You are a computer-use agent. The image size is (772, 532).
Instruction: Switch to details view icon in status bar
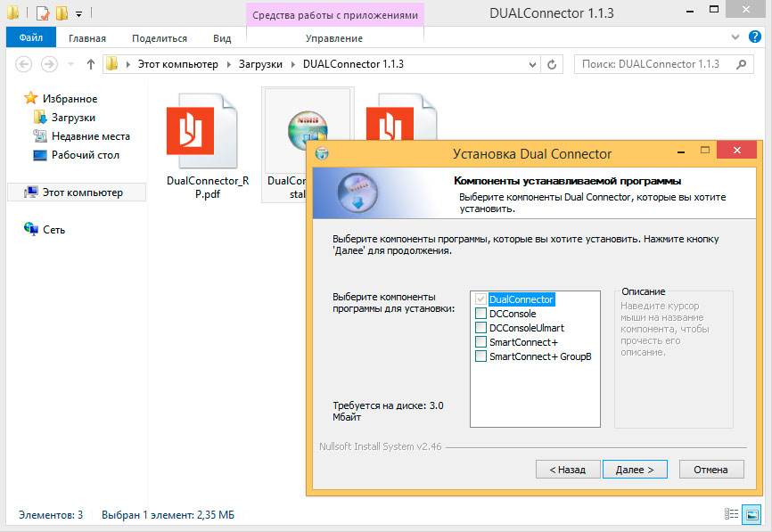tap(731, 514)
